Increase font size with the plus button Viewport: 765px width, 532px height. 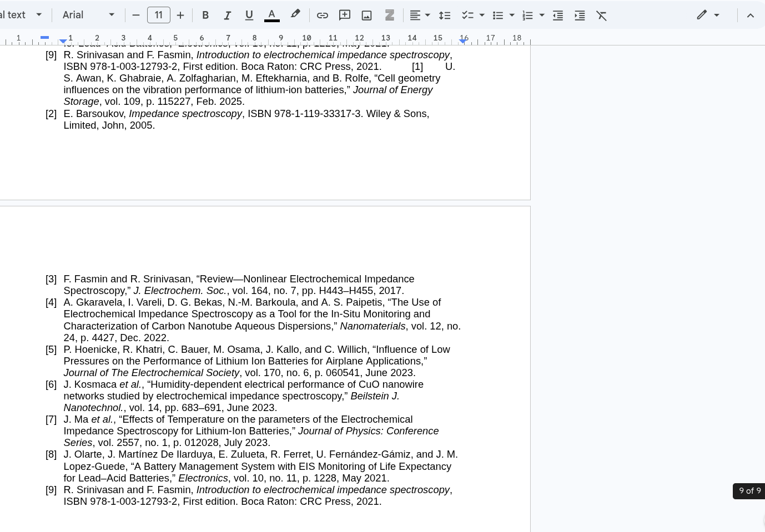tap(180, 15)
